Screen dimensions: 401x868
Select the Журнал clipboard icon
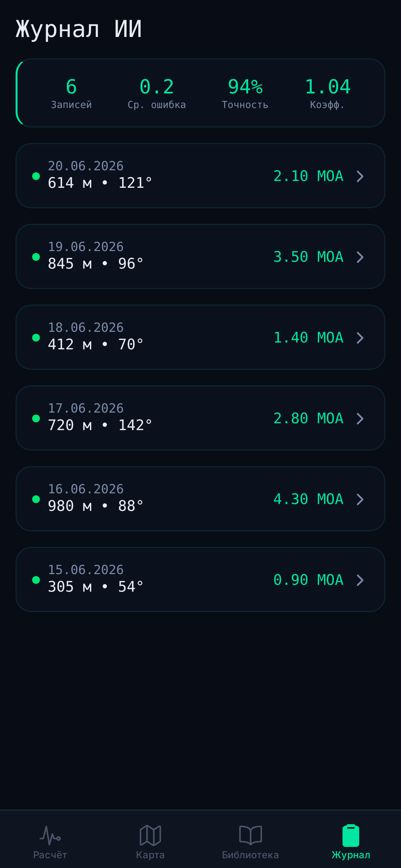[x=351, y=835]
